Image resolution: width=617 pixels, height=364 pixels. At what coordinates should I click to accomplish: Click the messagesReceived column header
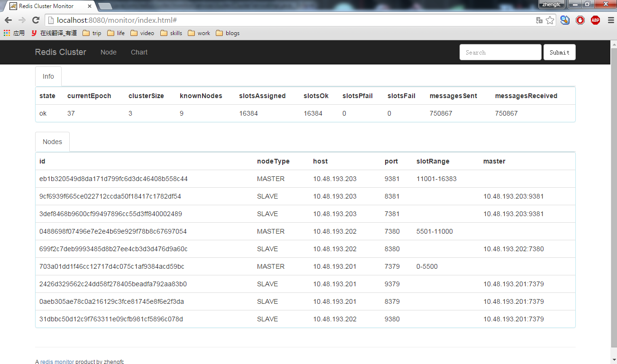pyautogui.click(x=526, y=96)
